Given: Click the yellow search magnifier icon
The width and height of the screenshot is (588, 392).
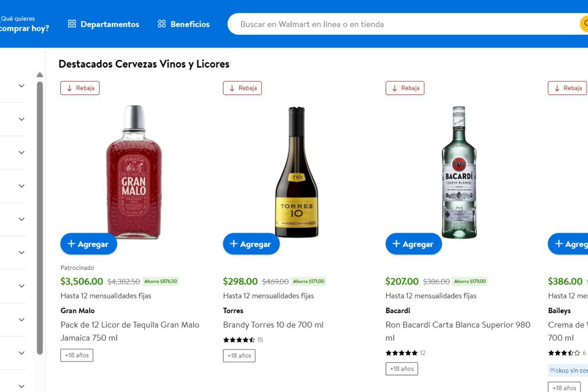Looking at the screenshot, I should 585,24.
